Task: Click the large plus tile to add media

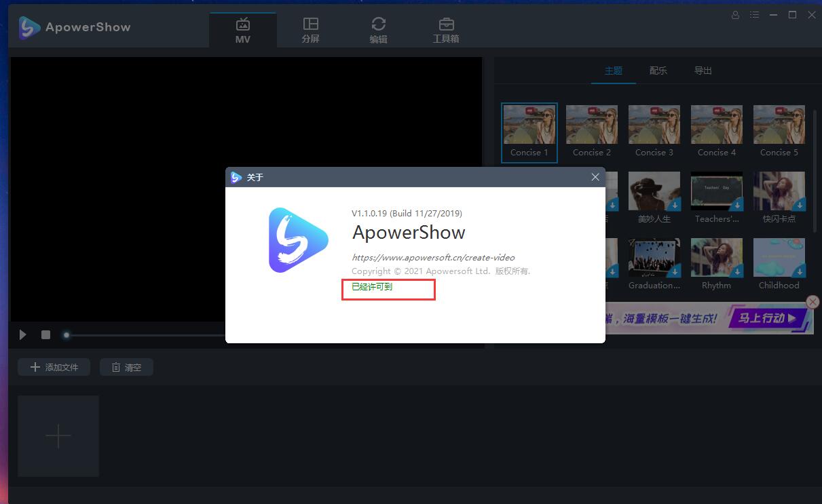Action: (58, 436)
